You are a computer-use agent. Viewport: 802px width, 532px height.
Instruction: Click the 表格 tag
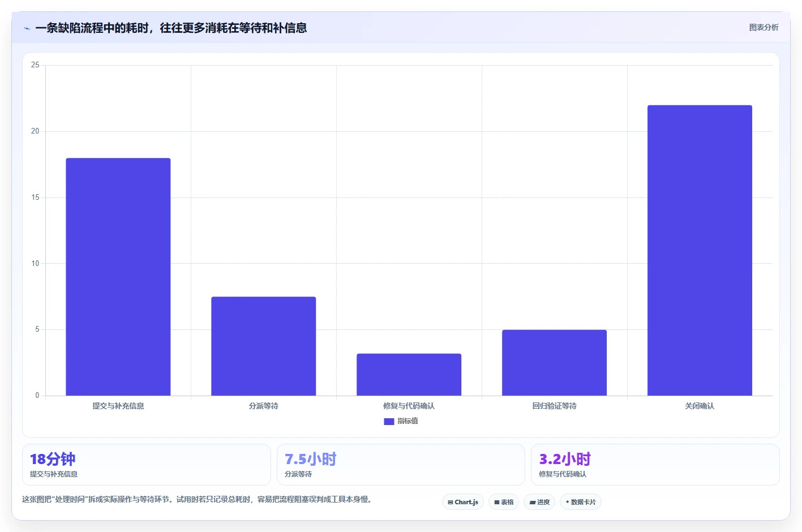pos(504,502)
